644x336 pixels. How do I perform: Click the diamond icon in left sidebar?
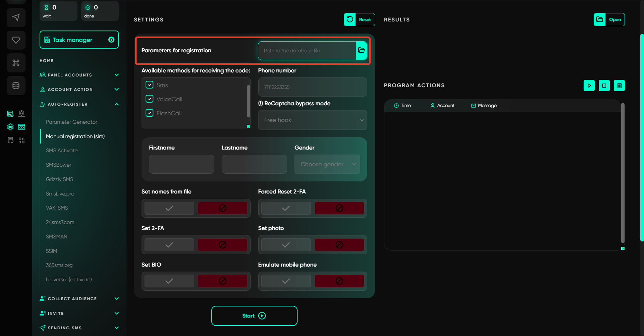[x=16, y=40]
